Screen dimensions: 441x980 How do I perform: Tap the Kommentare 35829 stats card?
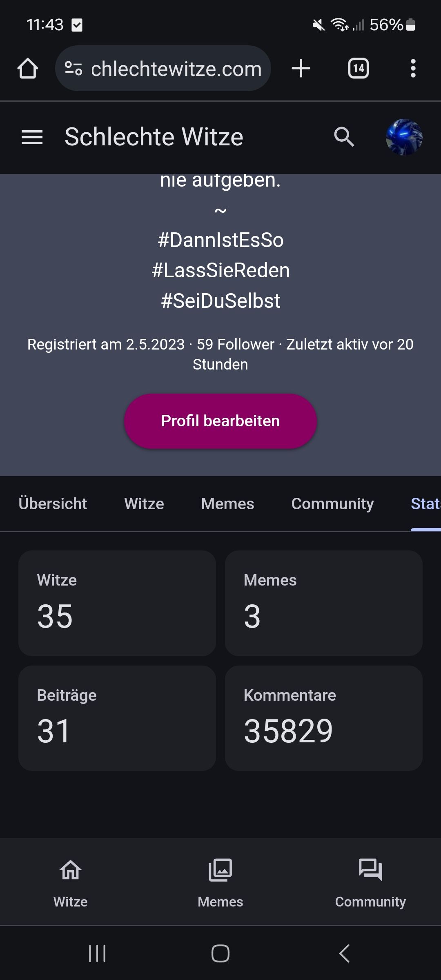tap(323, 718)
